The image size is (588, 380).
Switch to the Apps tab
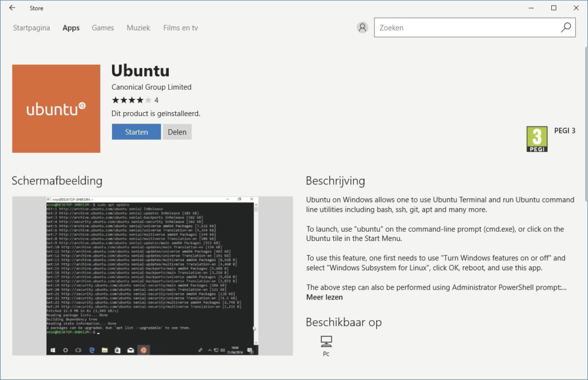(71, 28)
